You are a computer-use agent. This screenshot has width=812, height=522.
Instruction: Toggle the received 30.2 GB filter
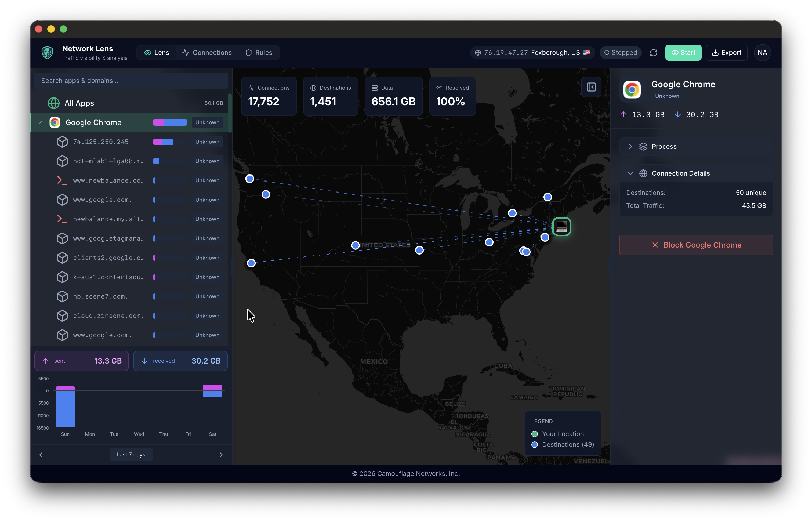coord(180,361)
